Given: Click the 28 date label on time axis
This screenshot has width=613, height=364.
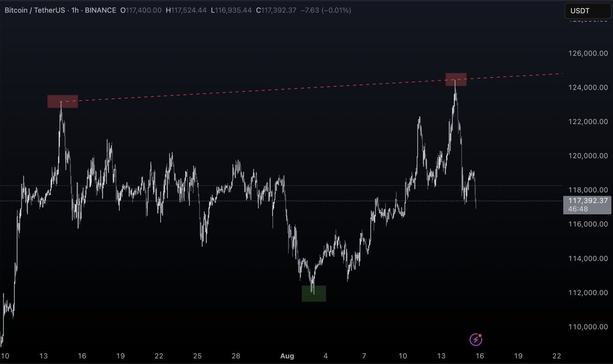Looking at the screenshot, I should 236,356.
